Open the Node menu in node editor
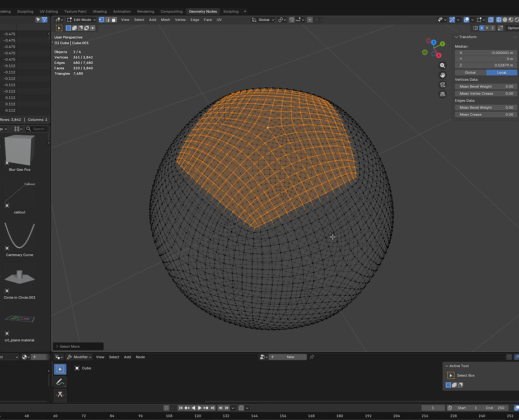 [140, 357]
